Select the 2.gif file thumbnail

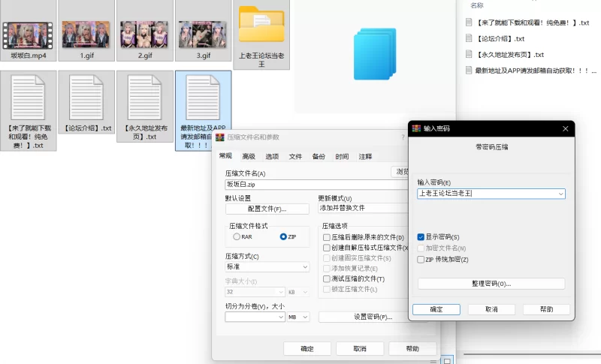tap(144, 29)
